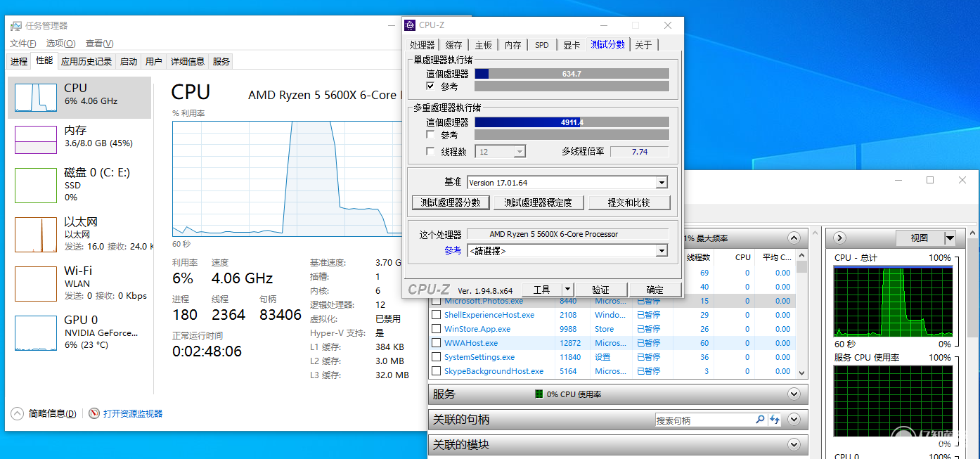Check ShellExperienceHost.exe process checkbox
The image size is (980, 459).
click(x=437, y=315)
